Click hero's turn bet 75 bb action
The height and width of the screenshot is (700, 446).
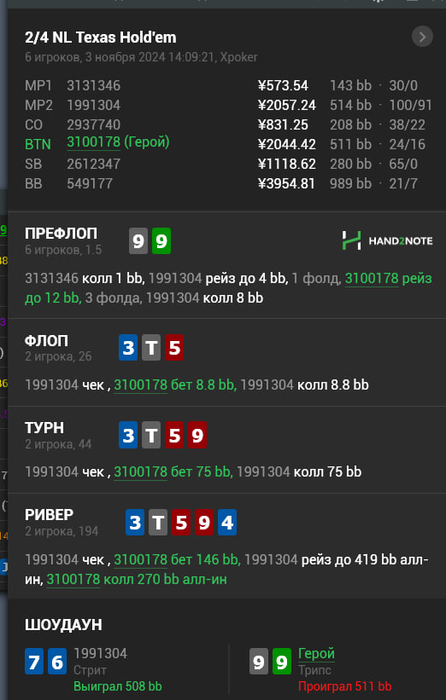[x=173, y=472]
